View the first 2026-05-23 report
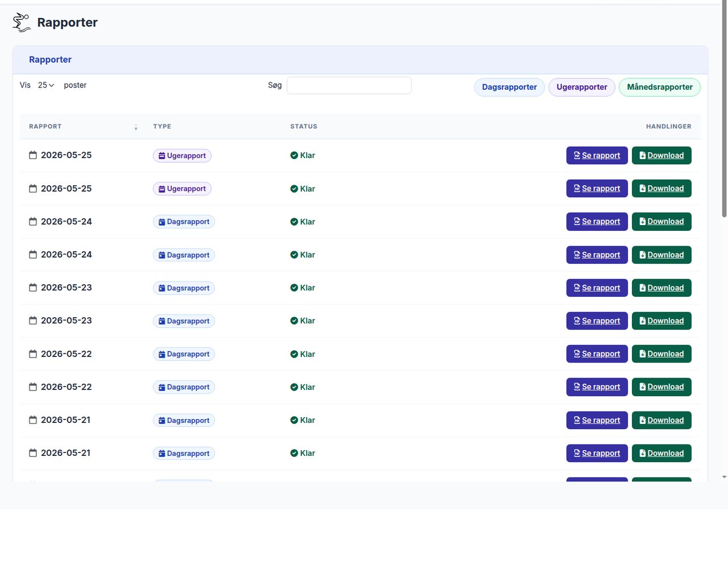728x582 pixels. (597, 288)
